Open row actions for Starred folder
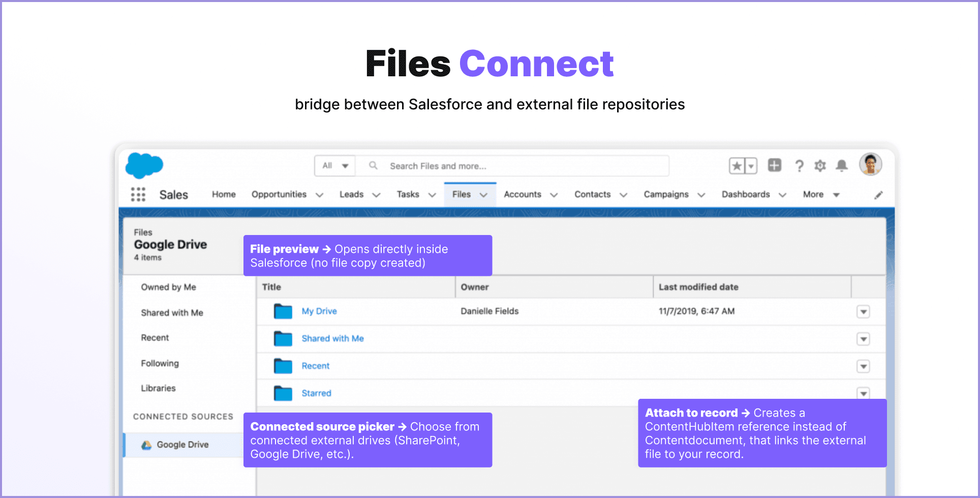This screenshot has width=980, height=498. [863, 393]
